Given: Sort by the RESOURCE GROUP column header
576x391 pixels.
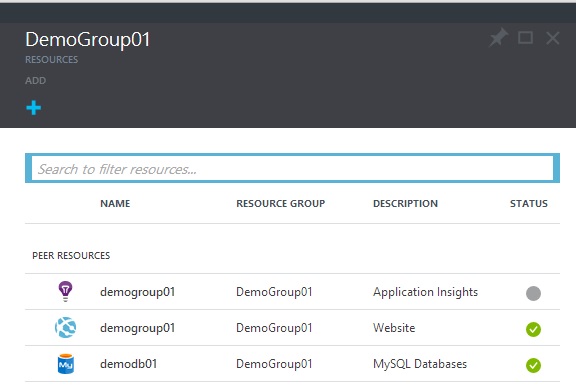Looking at the screenshot, I should point(281,203).
